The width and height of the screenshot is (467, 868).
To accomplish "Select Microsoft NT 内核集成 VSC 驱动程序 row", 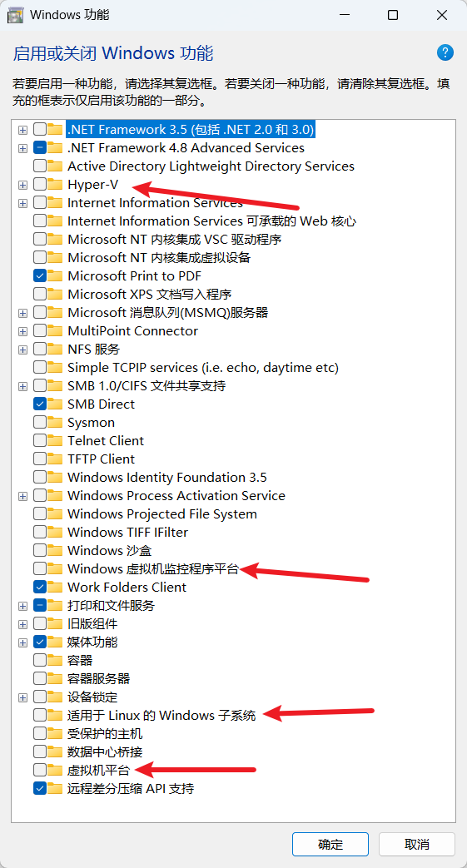I will pyautogui.click(x=175, y=239).
